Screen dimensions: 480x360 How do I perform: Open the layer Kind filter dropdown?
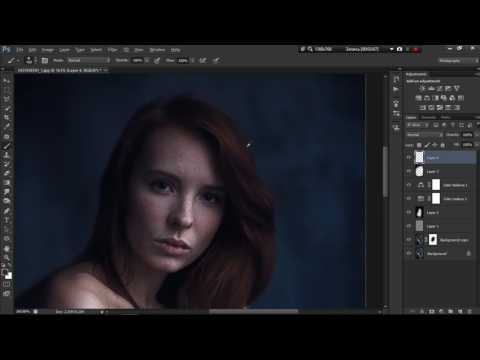pyautogui.click(x=418, y=125)
